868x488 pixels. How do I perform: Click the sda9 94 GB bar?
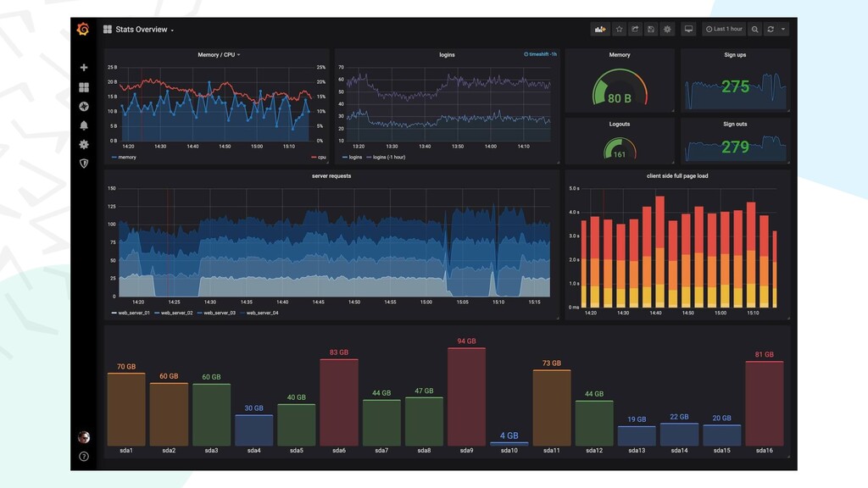click(466, 396)
